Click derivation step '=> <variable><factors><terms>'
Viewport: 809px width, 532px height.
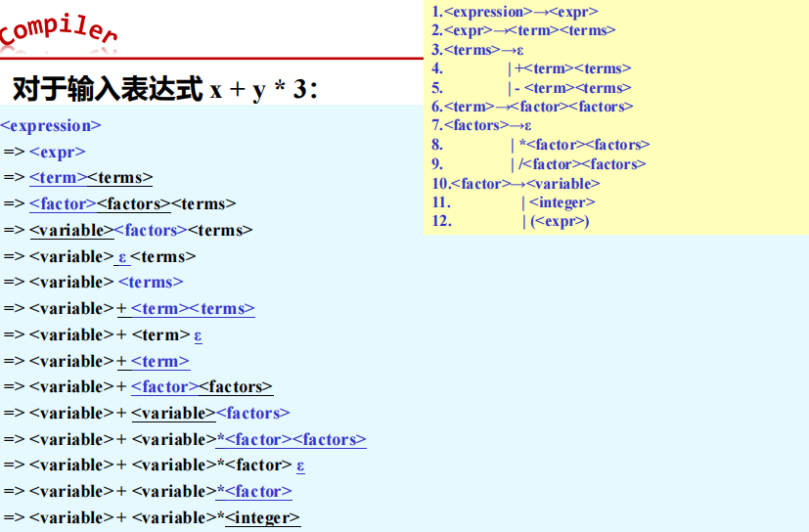[128, 230]
